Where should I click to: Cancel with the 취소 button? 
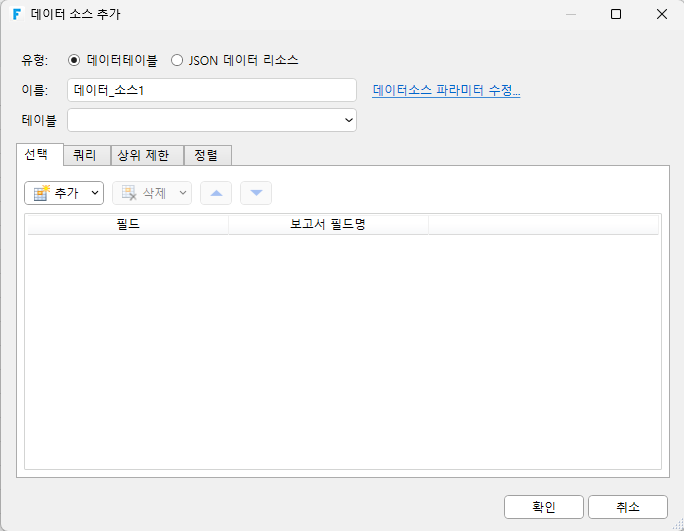(x=628, y=507)
